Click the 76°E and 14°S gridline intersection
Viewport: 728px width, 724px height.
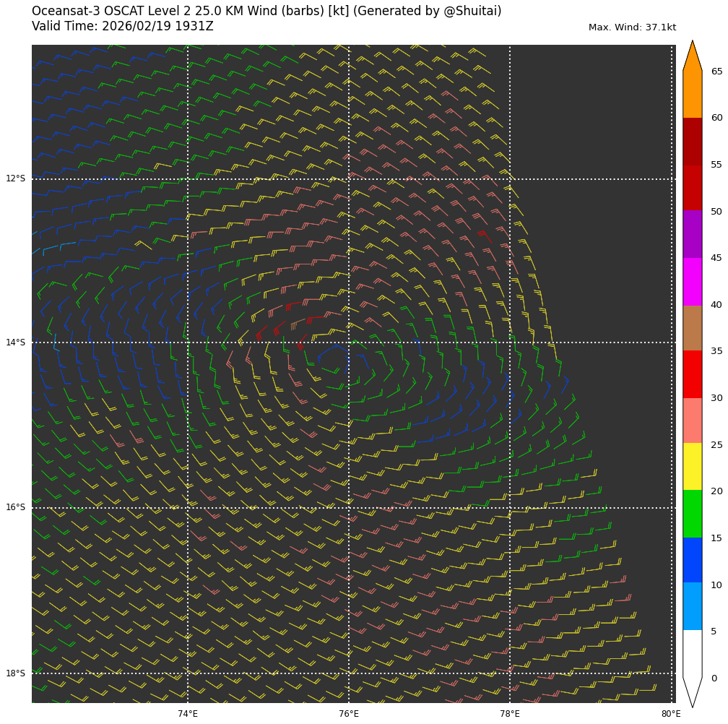click(x=349, y=342)
